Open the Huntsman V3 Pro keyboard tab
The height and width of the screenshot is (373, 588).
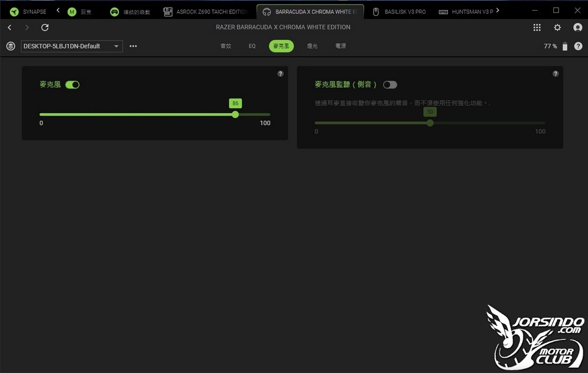(x=466, y=12)
